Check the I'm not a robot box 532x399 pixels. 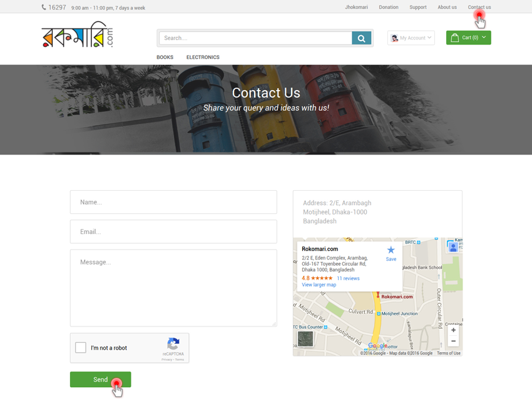(x=81, y=348)
